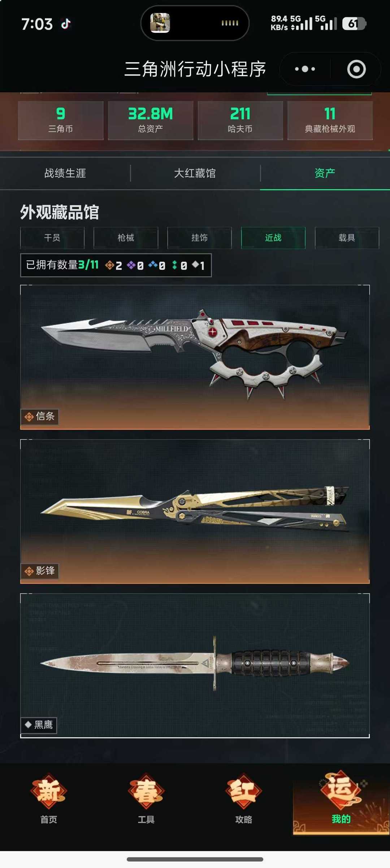Image resolution: width=390 pixels, height=868 pixels.
Task: Select the 近战 melee filter
Action: 273,238
